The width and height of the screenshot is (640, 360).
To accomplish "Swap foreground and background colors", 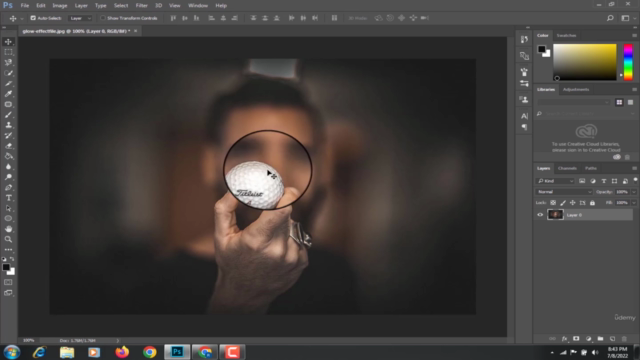I will pyautogui.click(x=12, y=259).
